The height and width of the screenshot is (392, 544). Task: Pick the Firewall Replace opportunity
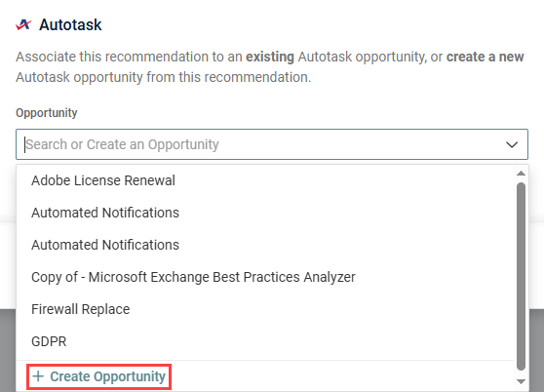click(x=265, y=309)
